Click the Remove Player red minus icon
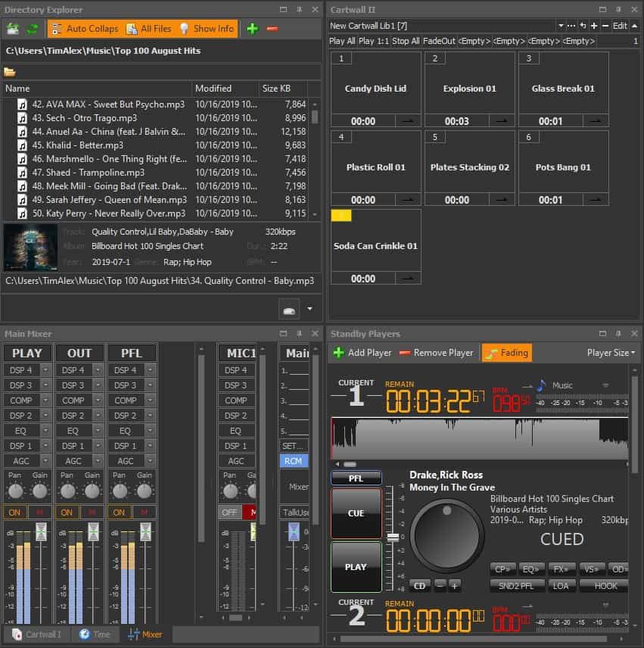 406,352
